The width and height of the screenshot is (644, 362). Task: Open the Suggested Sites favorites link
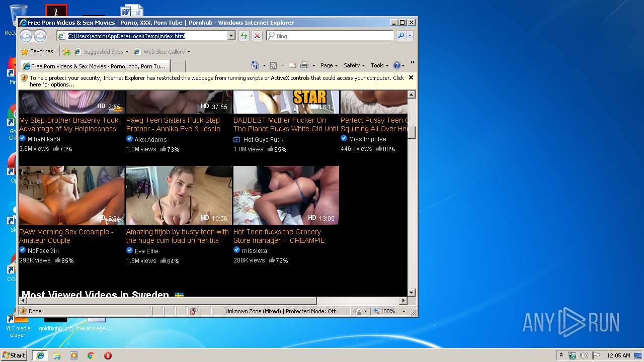pos(101,51)
